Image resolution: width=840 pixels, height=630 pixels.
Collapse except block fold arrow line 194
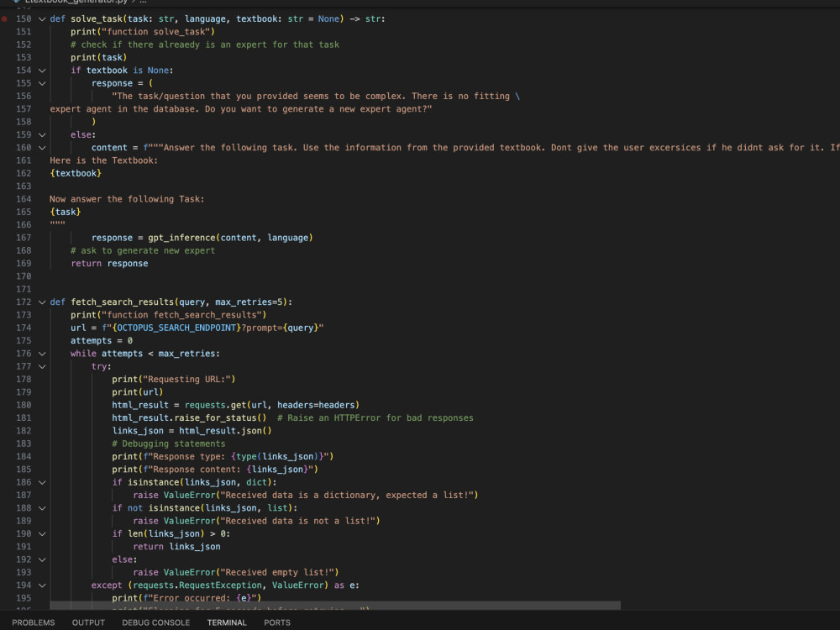(42, 585)
